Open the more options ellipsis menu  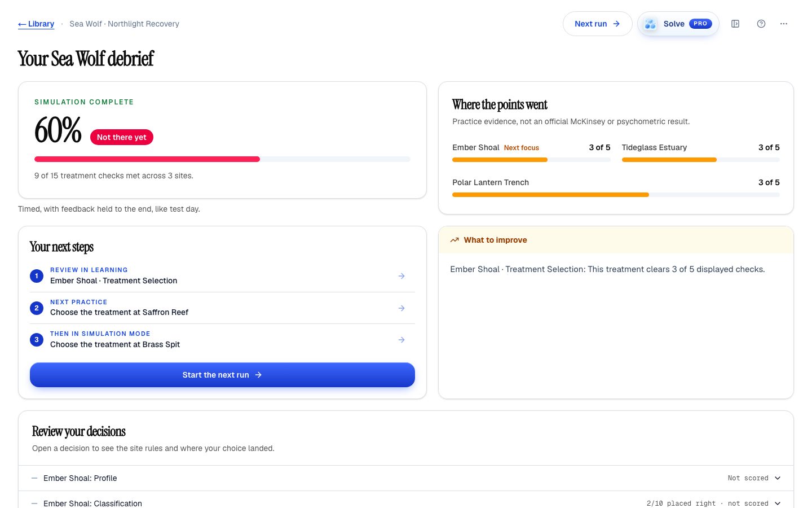784,24
